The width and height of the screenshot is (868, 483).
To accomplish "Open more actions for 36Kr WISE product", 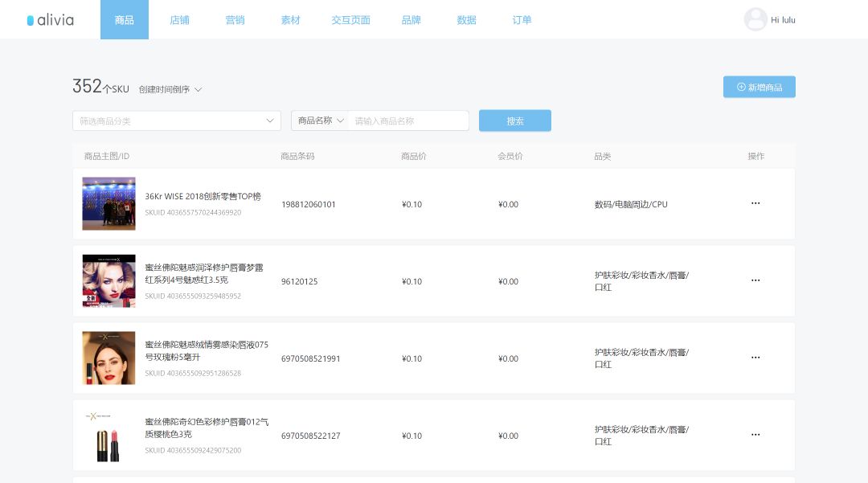I will (x=755, y=203).
